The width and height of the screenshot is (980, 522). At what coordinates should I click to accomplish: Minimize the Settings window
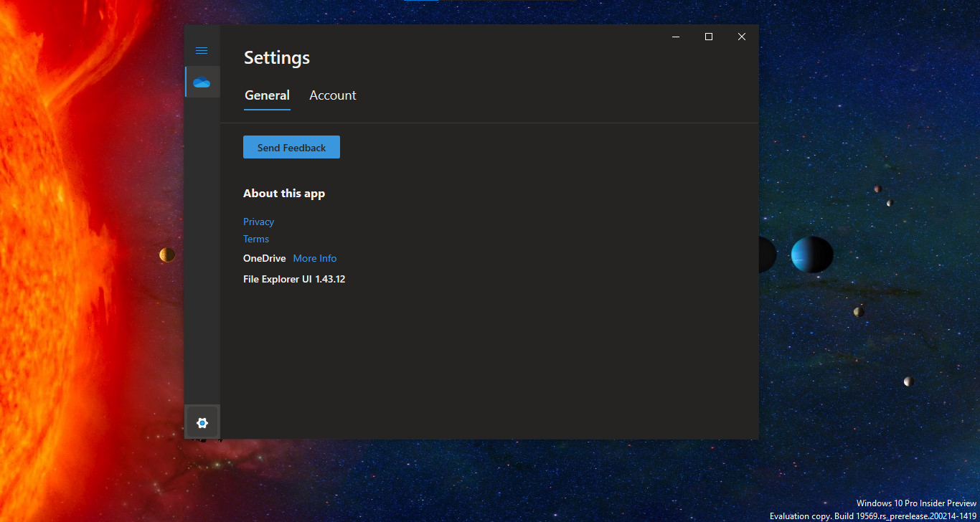(x=676, y=37)
